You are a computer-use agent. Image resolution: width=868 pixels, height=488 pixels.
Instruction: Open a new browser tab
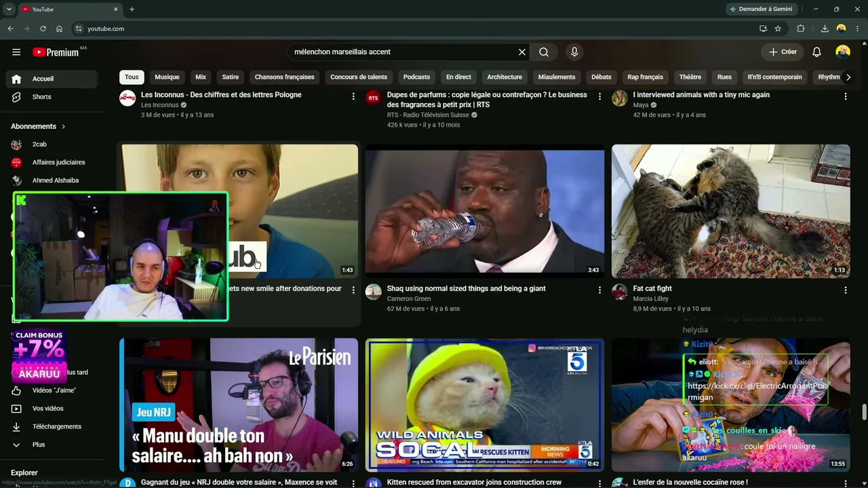132,9
